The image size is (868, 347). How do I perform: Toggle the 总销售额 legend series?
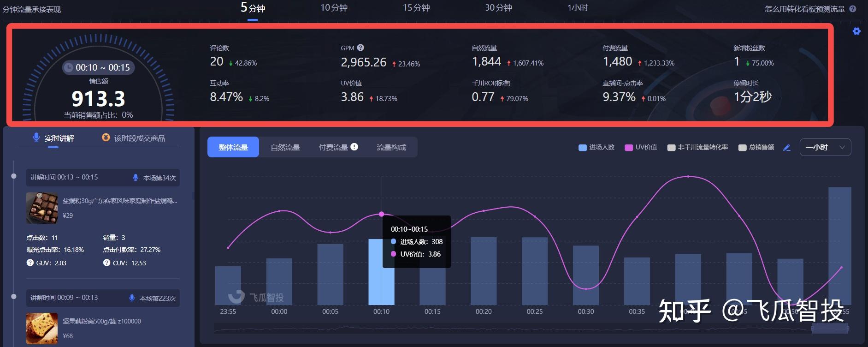756,147
